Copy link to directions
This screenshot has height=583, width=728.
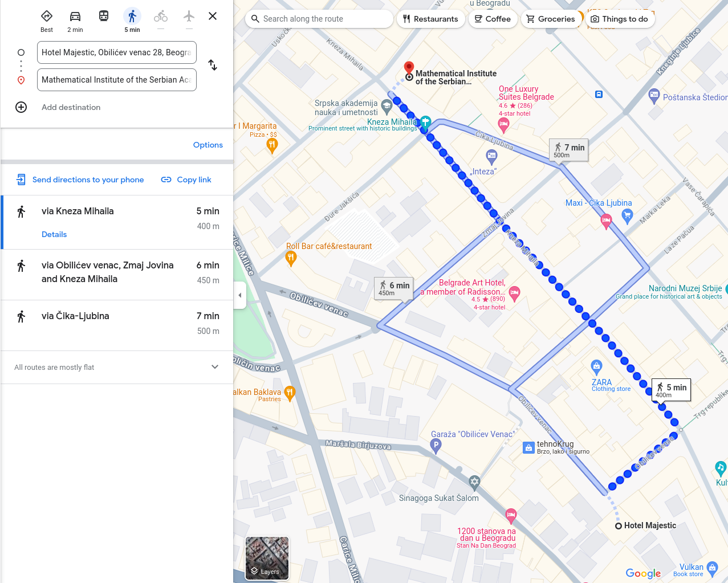(186, 180)
